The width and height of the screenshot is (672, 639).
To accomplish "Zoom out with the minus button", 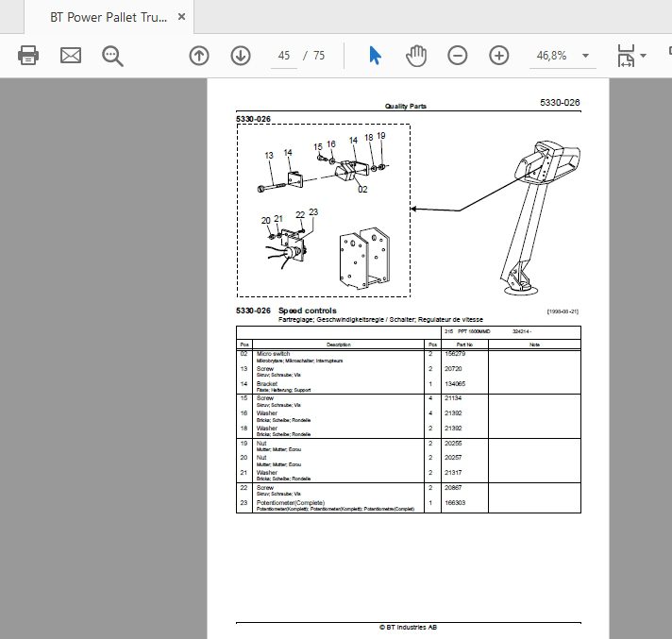I will click(x=458, y=56).
